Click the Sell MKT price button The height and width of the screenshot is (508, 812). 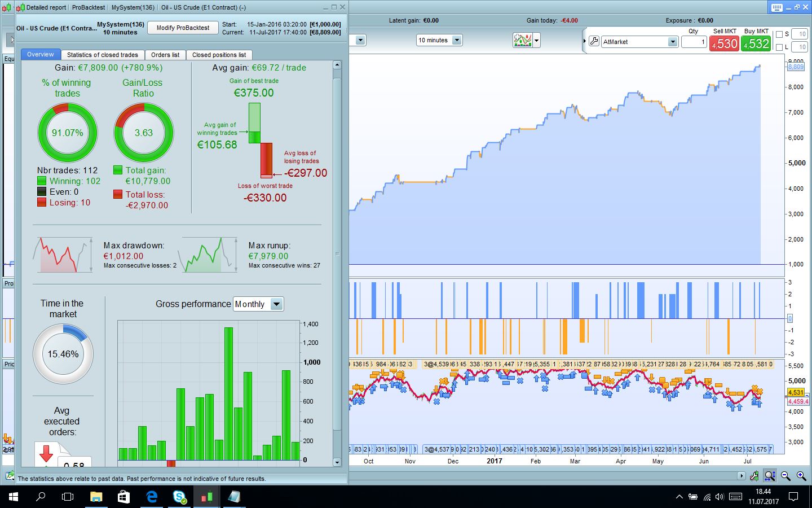coord(724,43)
